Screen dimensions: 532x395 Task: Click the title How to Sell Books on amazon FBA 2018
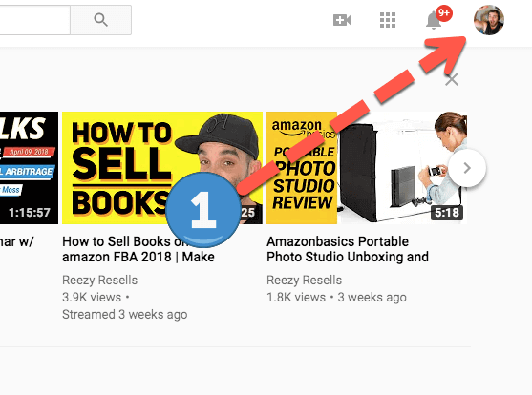(138, 249)
